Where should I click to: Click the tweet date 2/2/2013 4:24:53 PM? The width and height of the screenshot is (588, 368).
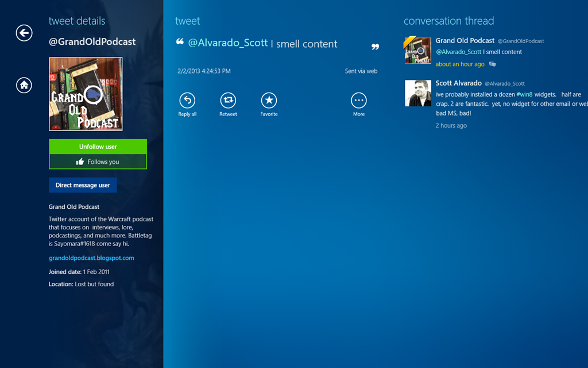(204, 71)
